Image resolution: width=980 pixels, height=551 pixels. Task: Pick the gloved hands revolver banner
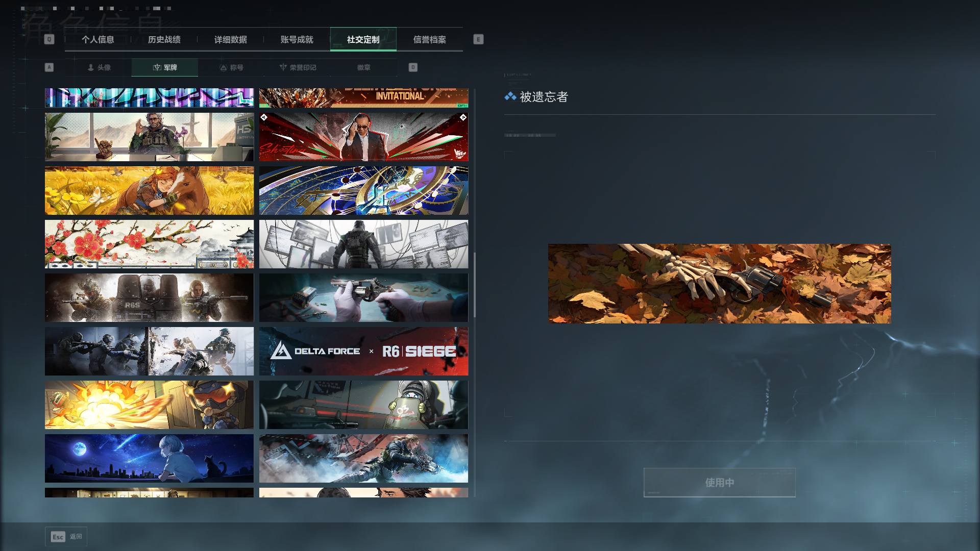363,297
